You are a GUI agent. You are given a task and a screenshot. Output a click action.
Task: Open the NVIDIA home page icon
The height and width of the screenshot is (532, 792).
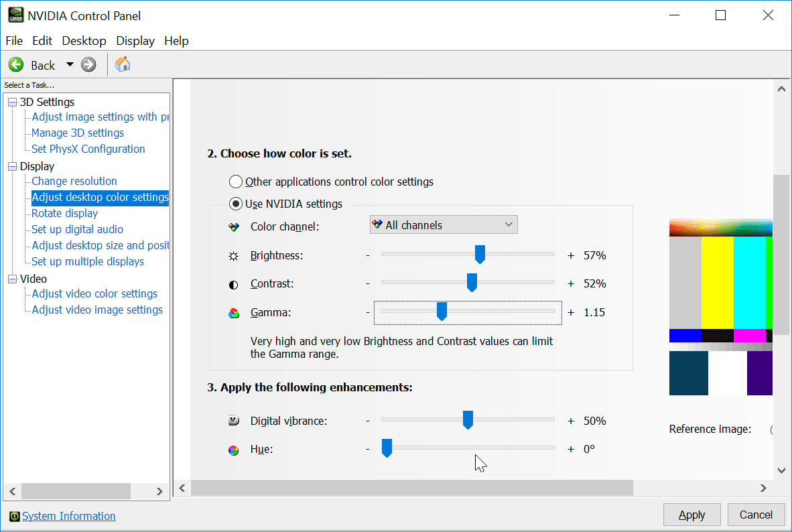pos(122,64)
